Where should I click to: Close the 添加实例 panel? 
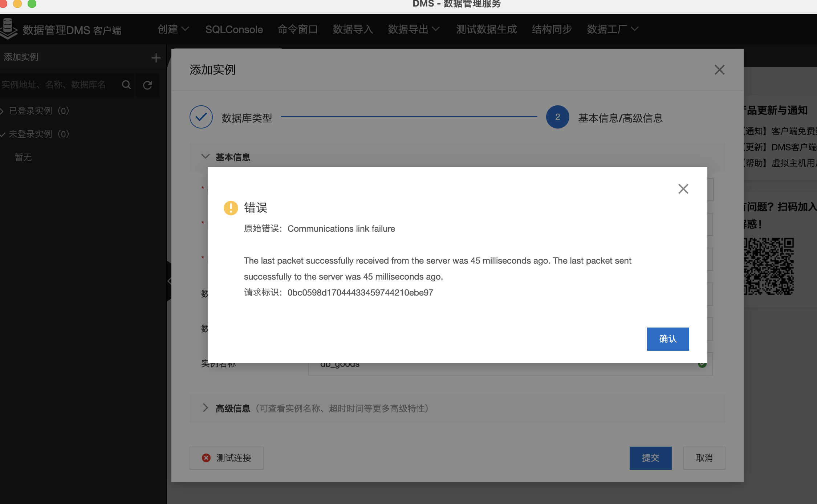(x=719, y=70)
